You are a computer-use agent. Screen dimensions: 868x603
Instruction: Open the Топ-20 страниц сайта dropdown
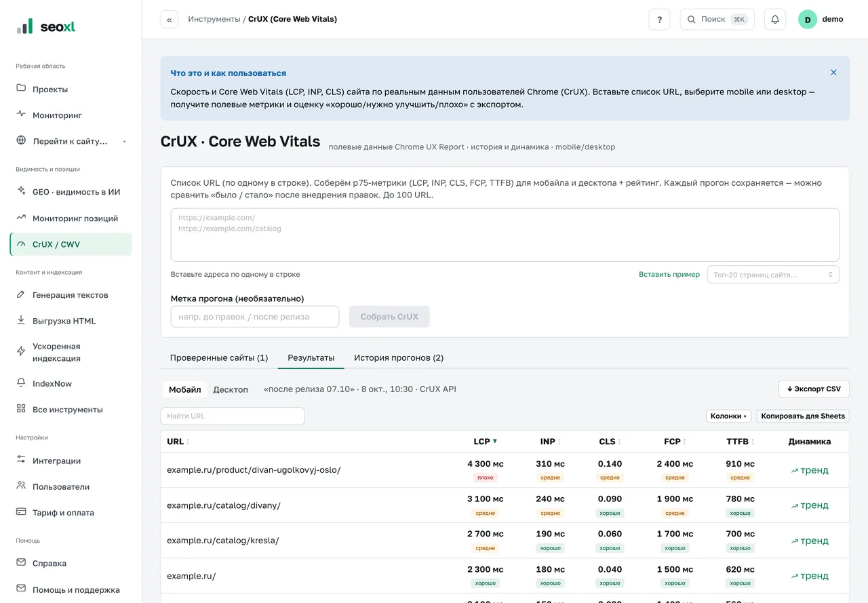773,275
